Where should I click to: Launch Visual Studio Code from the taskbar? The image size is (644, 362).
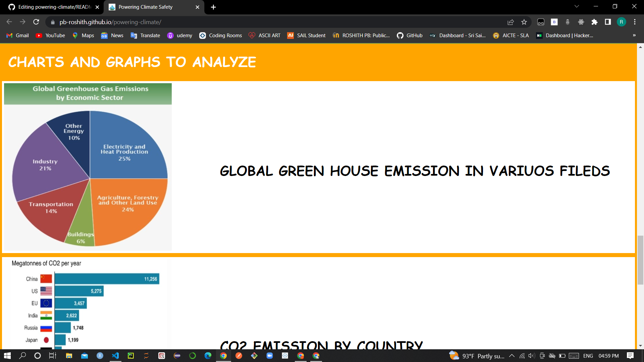click(116, 356)
